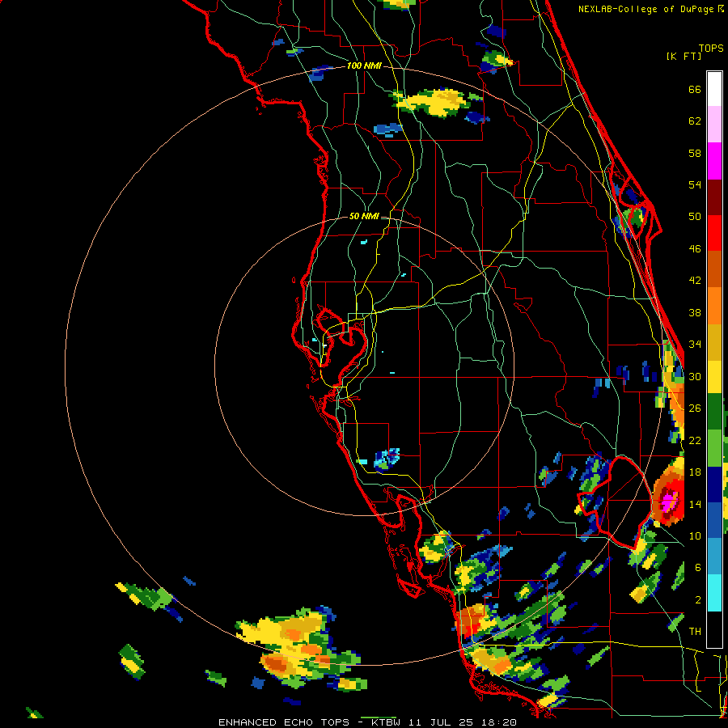Screen dimensions: 728x728
Task: Click the 62 legend value
Action: click(695, 121)
